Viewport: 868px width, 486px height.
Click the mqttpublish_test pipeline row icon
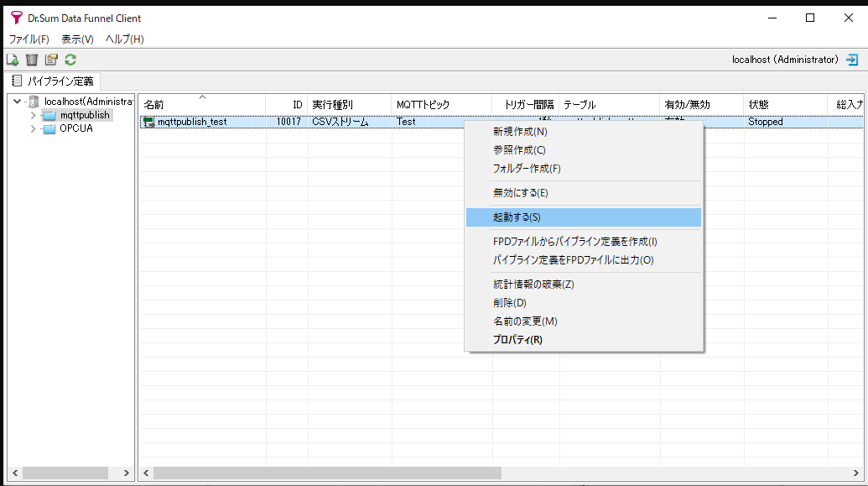point(148,122)
